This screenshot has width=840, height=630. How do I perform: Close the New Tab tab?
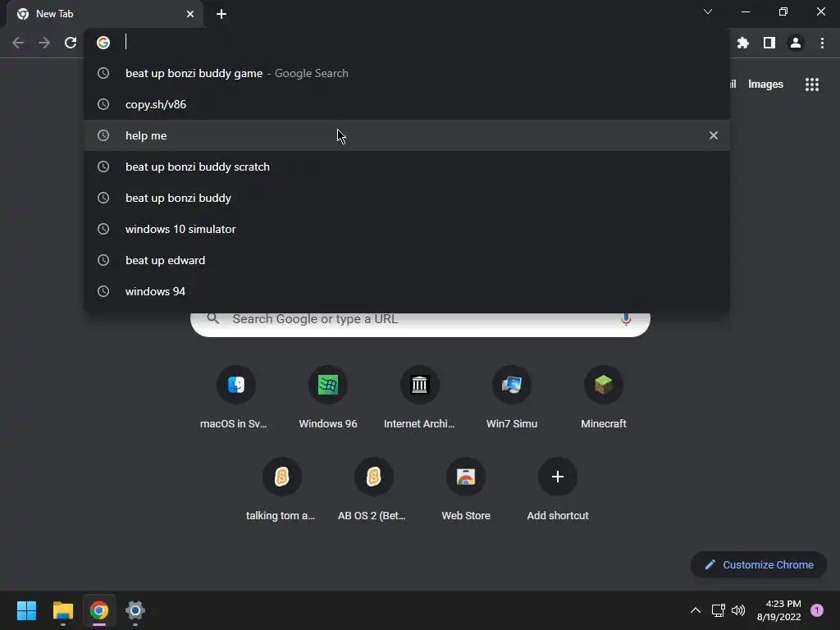click(190, 14)
